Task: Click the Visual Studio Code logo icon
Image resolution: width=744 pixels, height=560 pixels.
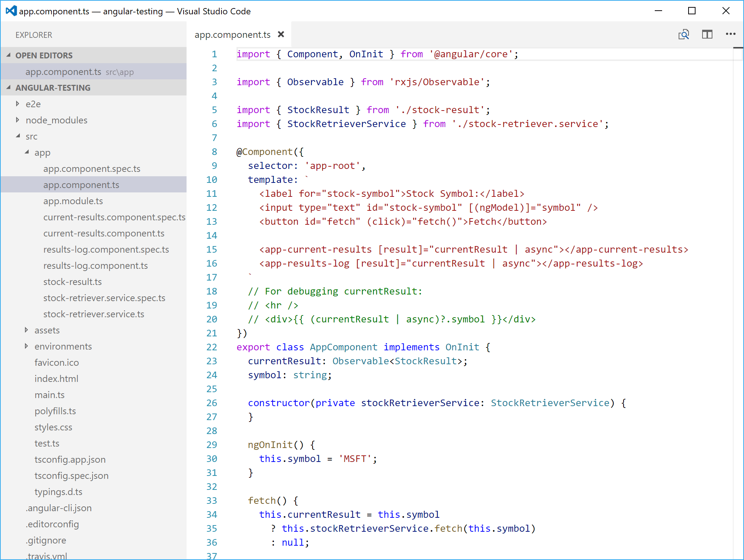Action: (11, 11)
